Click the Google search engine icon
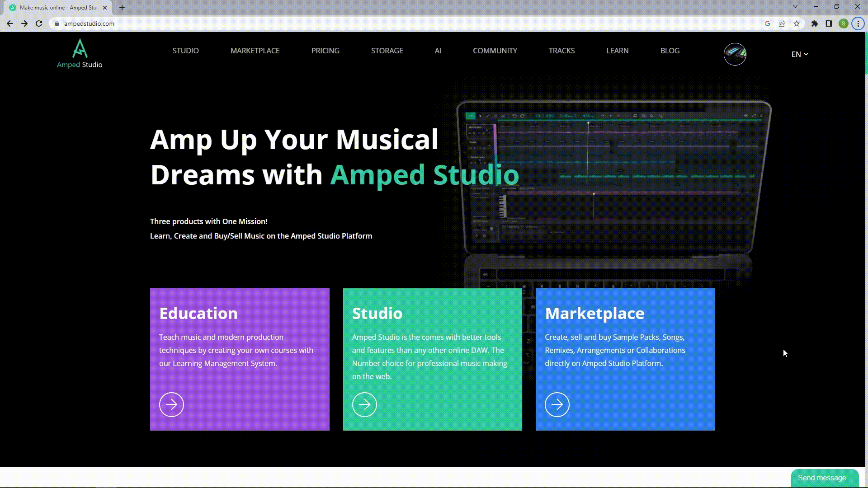The height and width of the screenshot is (488, 868). pyautogui.click(x=768, y=24)
